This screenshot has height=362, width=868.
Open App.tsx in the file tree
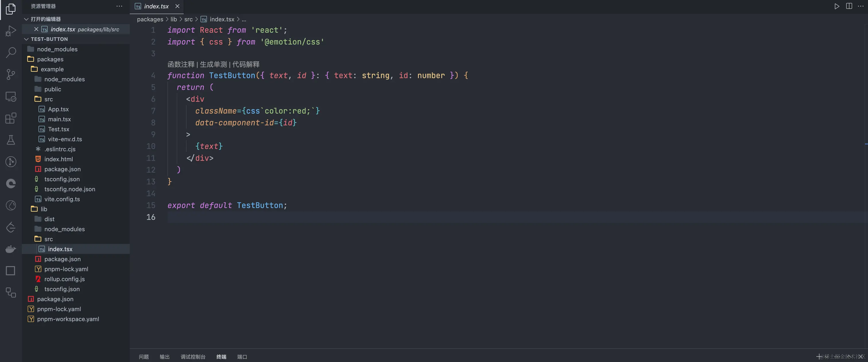pyautogui.click(x=76, y=109)
